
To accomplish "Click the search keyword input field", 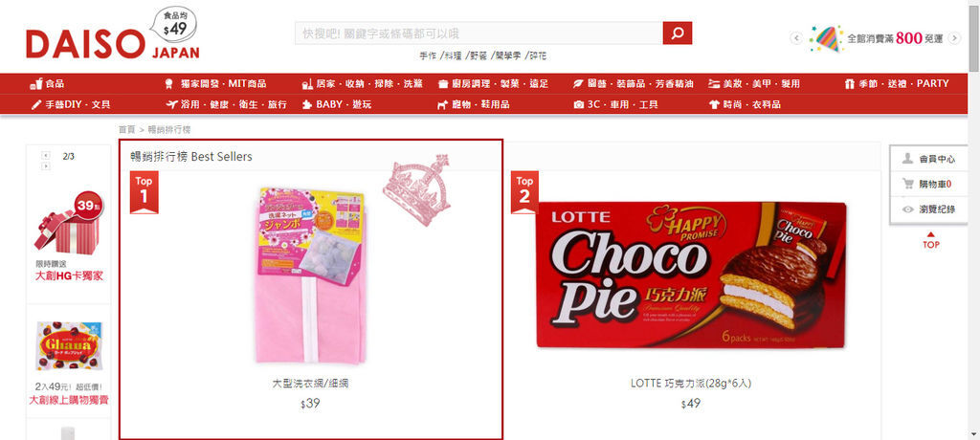I will 479,33.
